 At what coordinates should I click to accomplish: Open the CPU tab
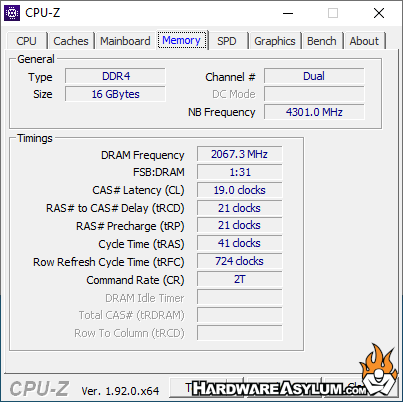(x=26, y=41)
